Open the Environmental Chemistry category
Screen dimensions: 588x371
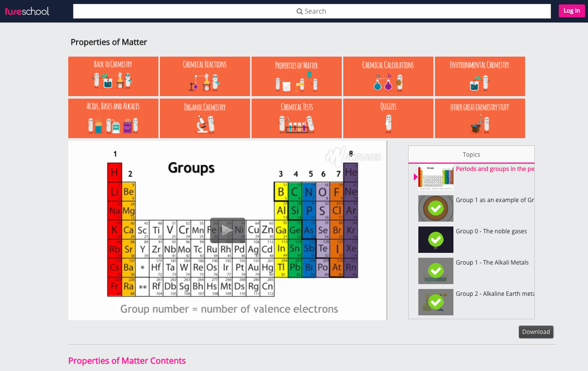479,76
